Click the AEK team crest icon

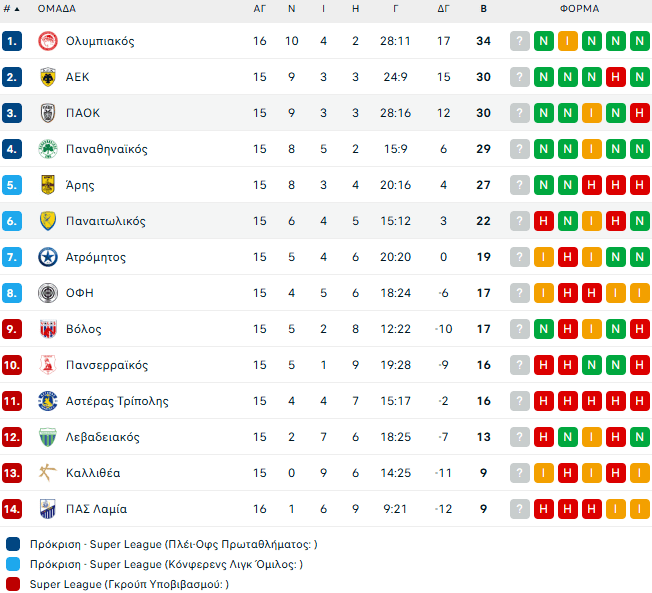click(46, 77)
